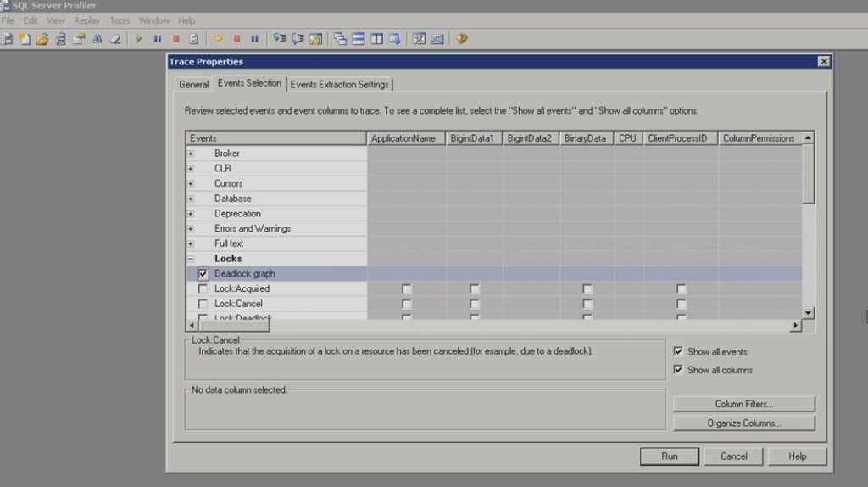Click the CPU column header

pyautogui.click(x=628, y=138)
